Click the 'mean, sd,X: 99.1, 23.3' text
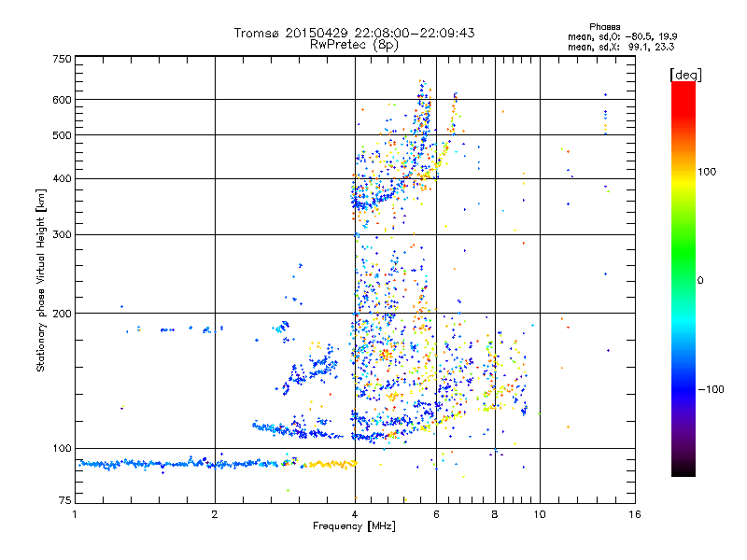Viewport: 747px width, 560px height. (x=621, y=47)
